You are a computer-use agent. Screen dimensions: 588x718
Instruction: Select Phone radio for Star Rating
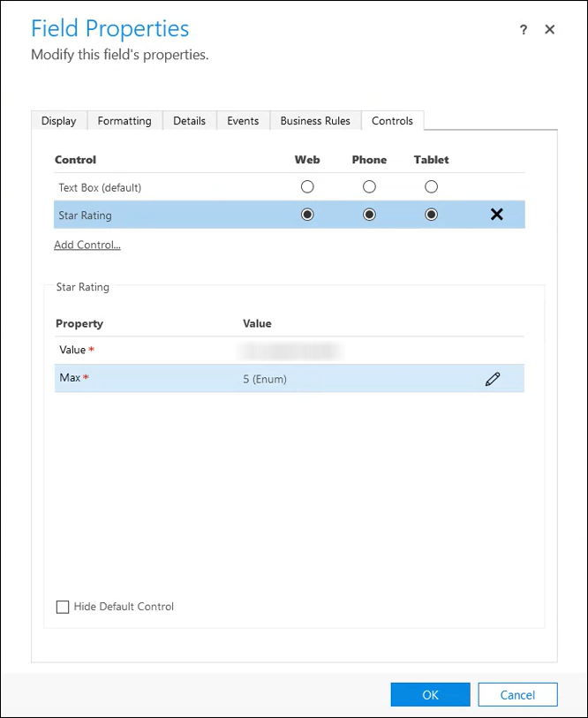pos(369,215)
